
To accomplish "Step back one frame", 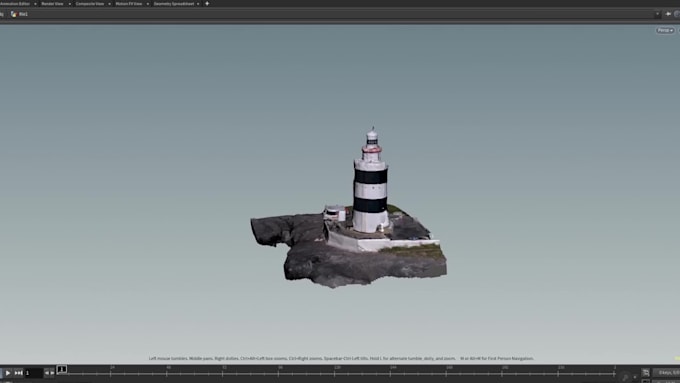I will pyautogui.click(x=47, y=373).
